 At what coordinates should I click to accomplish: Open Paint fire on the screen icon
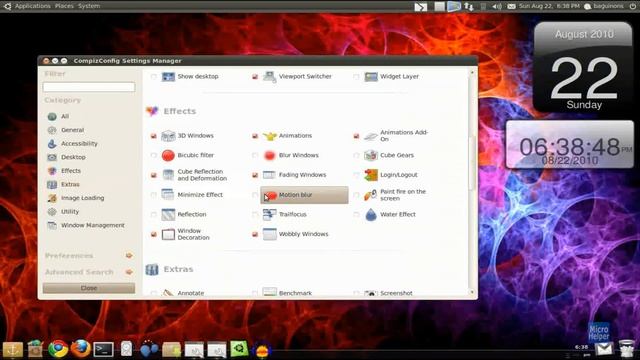pos(371,195)
